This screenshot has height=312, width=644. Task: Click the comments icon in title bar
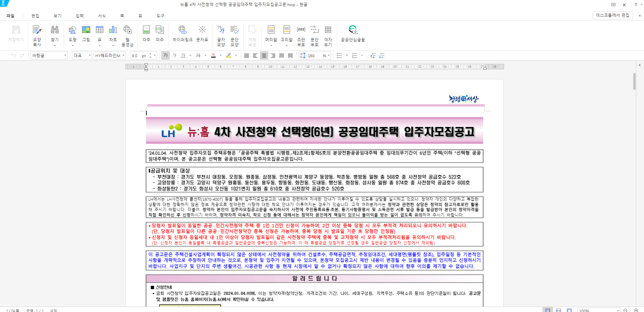point(613,5)
